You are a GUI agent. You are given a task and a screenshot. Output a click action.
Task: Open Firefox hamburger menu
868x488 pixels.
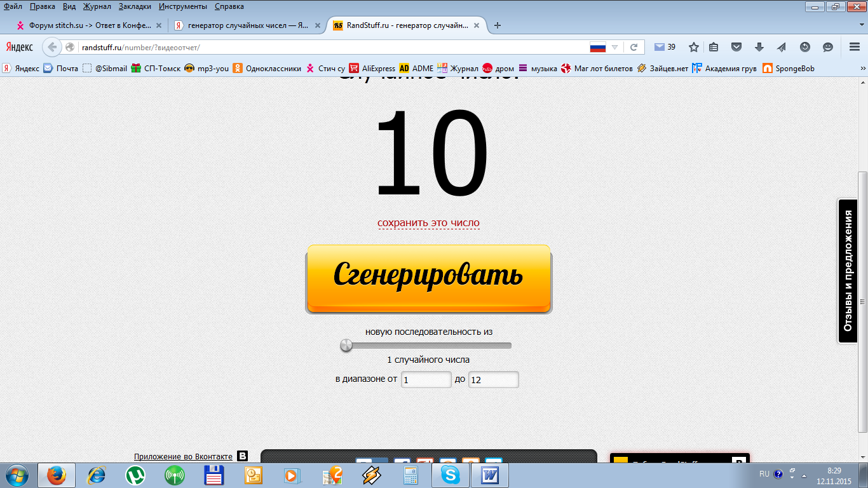(x=855, y=47)
